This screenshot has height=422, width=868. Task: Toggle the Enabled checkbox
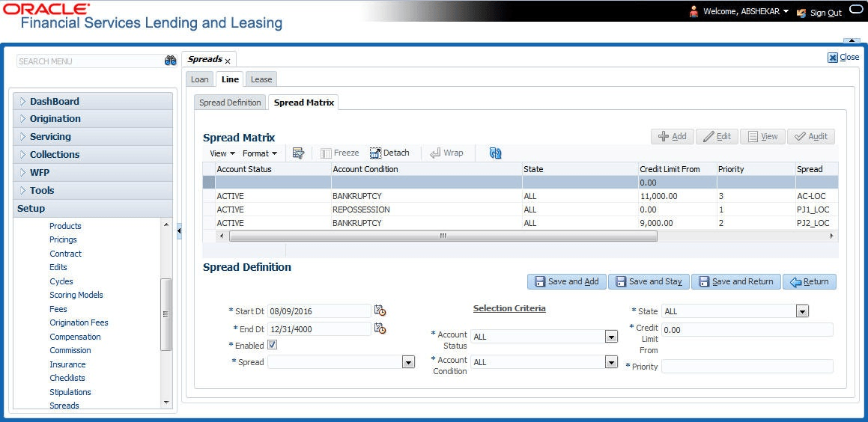point(273,345)
